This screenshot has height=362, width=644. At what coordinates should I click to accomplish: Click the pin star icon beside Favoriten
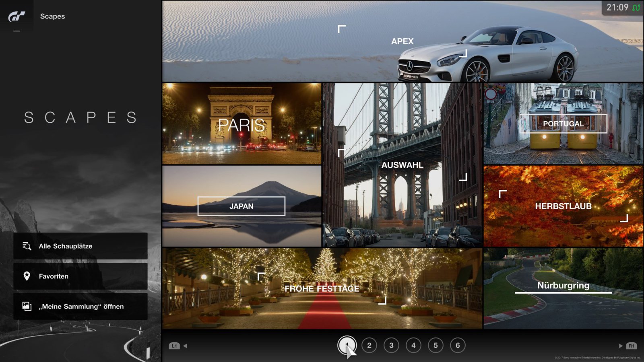click(27, 276)
